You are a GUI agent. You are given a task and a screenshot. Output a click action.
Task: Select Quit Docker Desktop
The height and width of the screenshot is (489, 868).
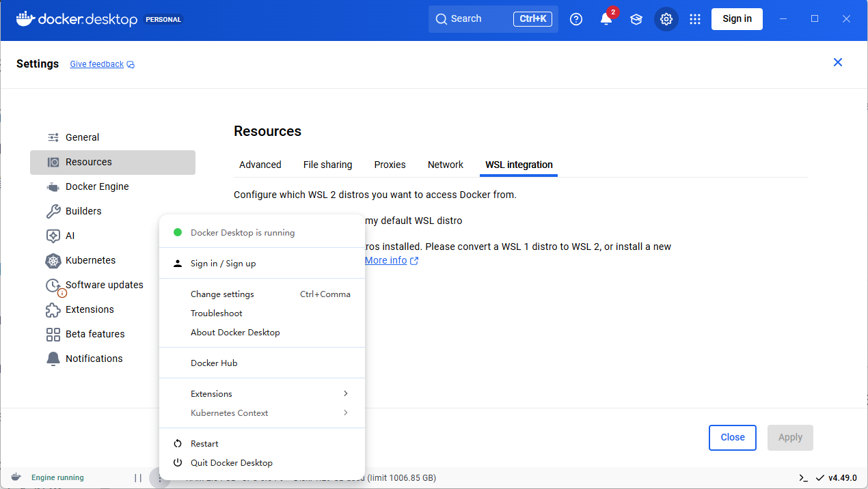262,462
